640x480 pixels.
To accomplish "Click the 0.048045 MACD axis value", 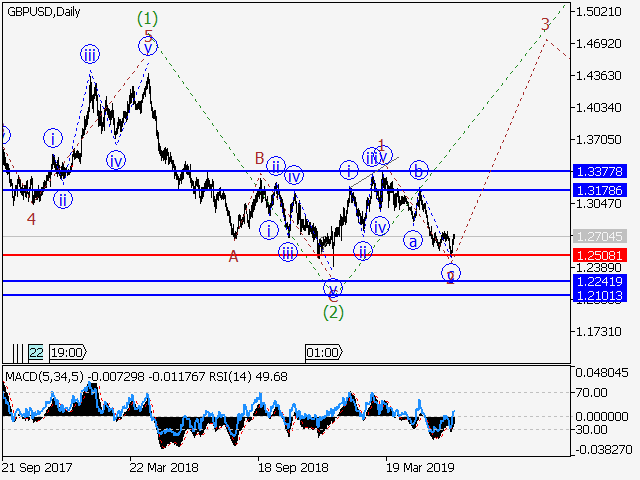I will (x=602, y=373).
